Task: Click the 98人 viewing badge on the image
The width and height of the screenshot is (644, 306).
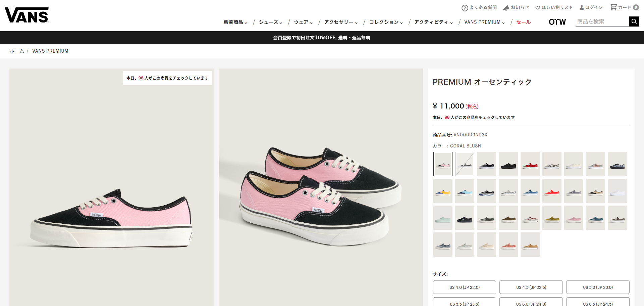Action: (167, 78)
